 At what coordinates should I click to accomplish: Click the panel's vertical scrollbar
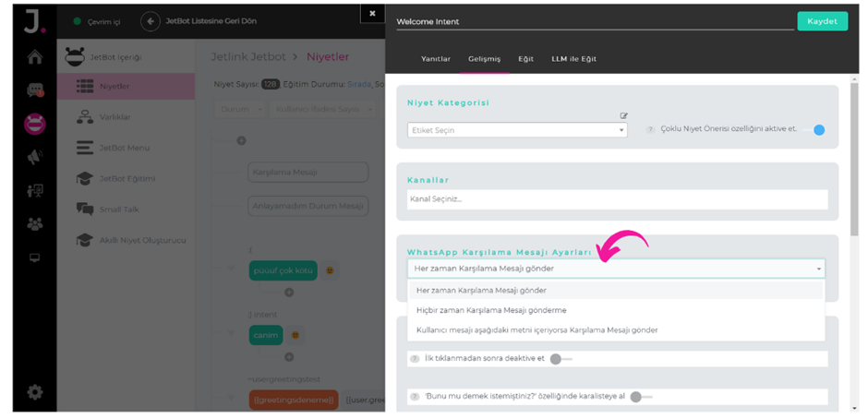[854, 160]
